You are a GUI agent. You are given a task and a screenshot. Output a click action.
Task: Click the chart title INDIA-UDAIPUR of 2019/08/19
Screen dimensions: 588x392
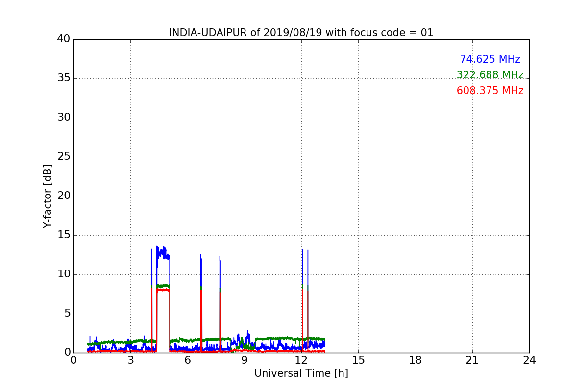(301, 33)
